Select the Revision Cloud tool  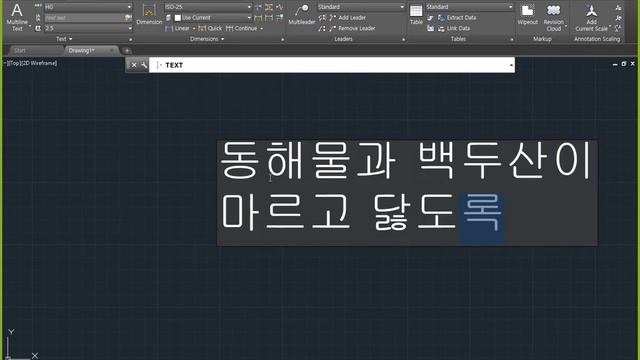[x=553, y=17]
